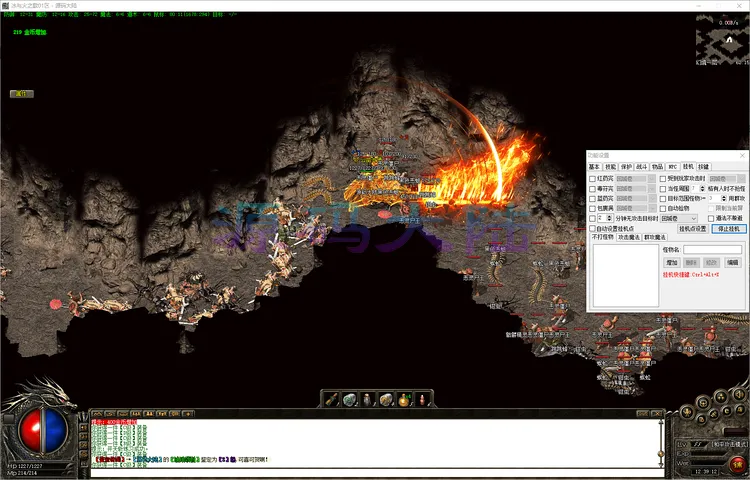The height and width of the screenshot is (480, 750).
Task: Click the 怪物名 text input field
Action: pyautogui.click(x=712, y=250)
